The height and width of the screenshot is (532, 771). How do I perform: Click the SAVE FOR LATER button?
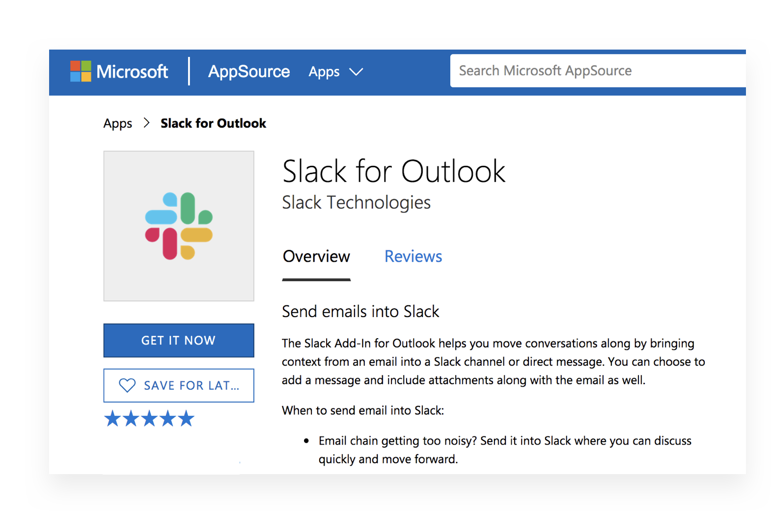pos(179,385)
